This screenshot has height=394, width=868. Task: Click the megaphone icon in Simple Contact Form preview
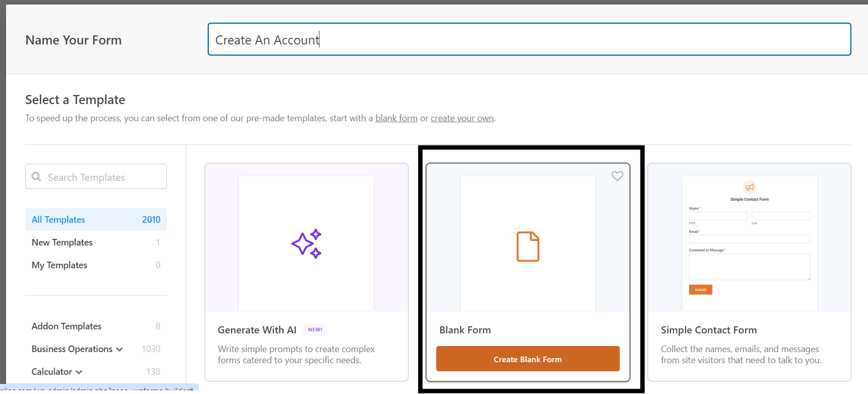750,187
